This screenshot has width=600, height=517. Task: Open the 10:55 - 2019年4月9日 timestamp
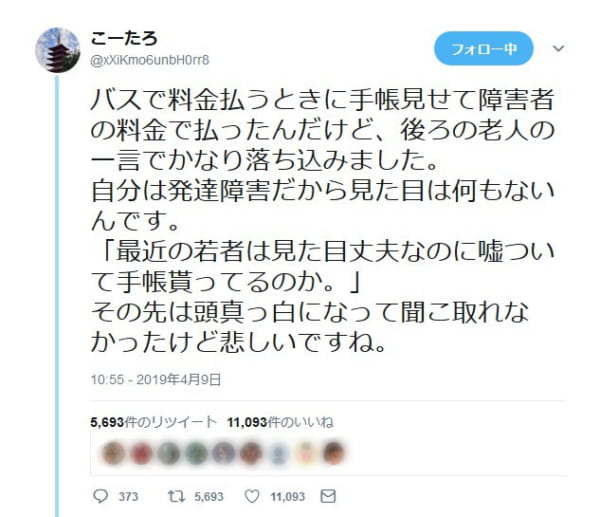(156, 380)
